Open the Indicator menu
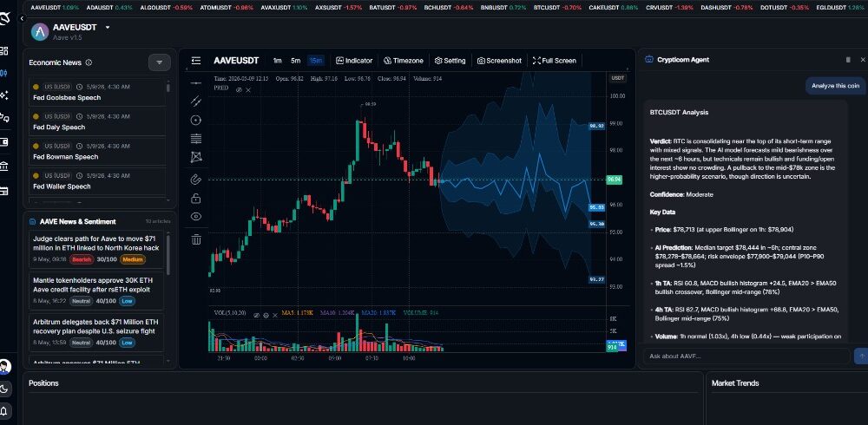 coord(354,61)
